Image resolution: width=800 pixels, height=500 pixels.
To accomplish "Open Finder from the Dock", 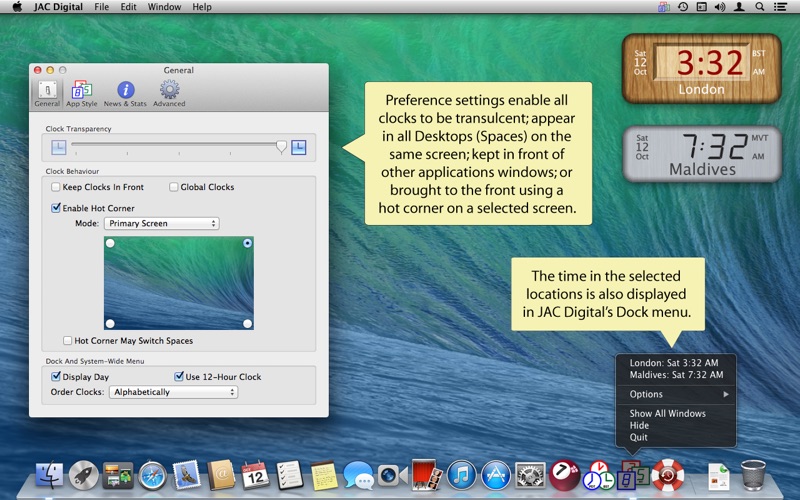I will click(x=49, y=476).
